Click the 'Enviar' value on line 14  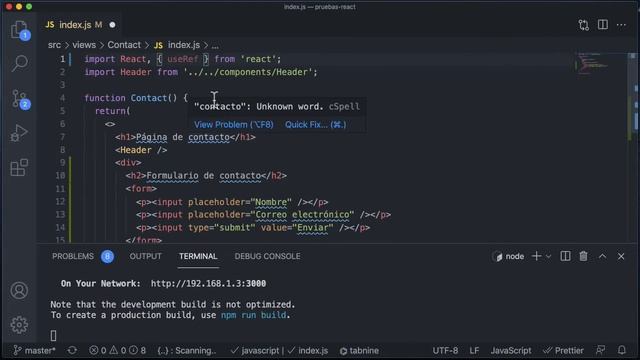click(312, 228)
